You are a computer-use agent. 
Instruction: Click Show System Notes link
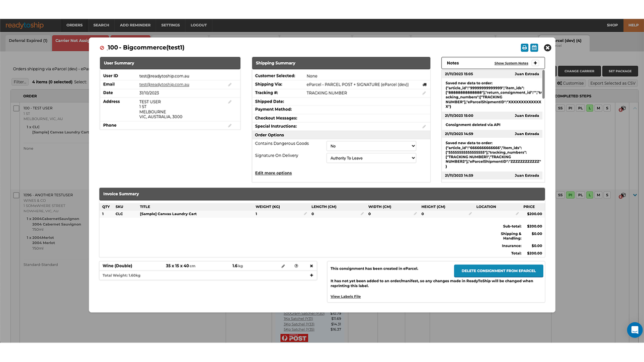tap(511, 63)
